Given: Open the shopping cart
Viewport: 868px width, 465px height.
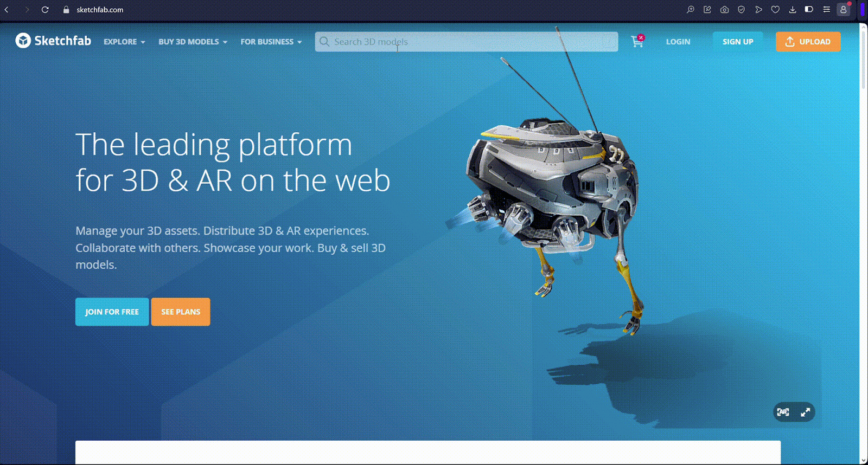Looking at the screenshot, I should tap(637, 41).
